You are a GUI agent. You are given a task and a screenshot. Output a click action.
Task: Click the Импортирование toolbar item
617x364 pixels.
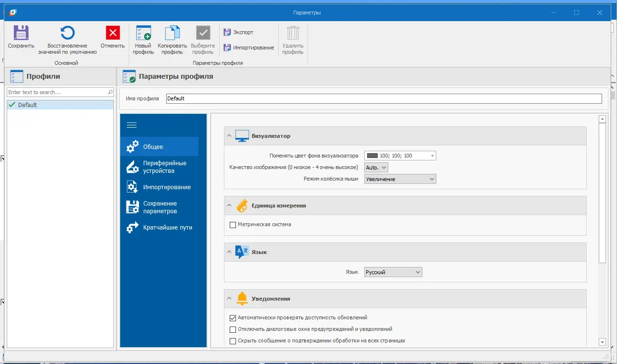(249, 48)
